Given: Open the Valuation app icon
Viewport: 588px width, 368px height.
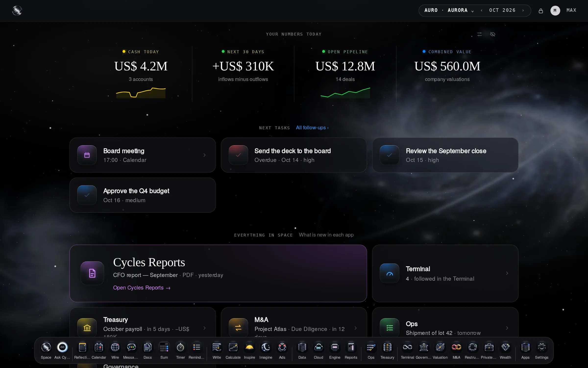Looking at the screenshot, I should (440, 347).
